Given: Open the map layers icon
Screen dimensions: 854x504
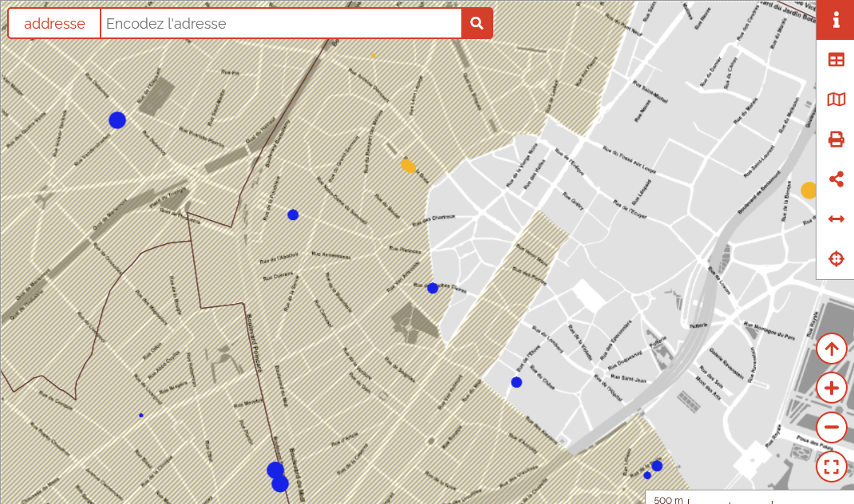Looking at the screenshot, I should coord(836,100).
